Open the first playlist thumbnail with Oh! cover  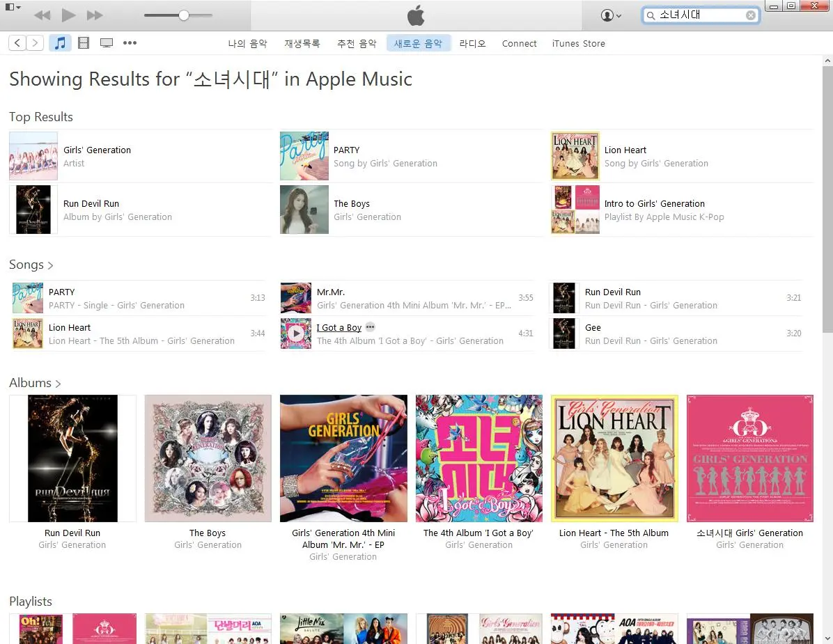[x=72, y=629]
